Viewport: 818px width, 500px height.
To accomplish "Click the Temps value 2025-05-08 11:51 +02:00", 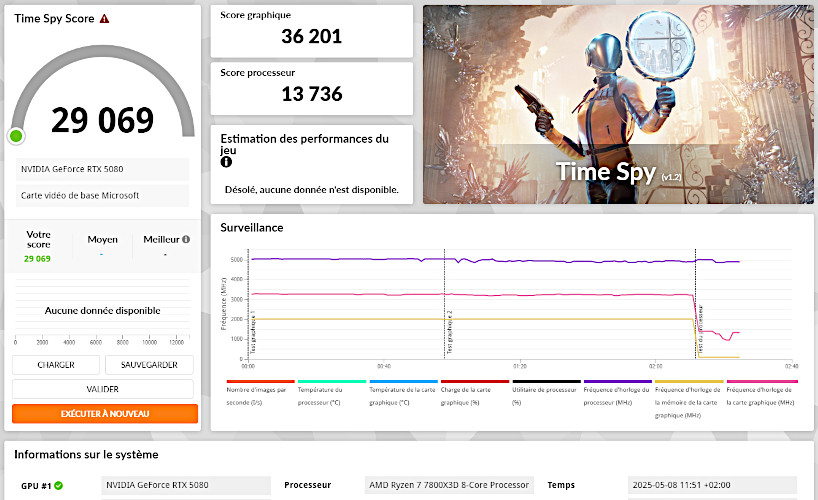I will pyautogui.click(x=712, y=485).
